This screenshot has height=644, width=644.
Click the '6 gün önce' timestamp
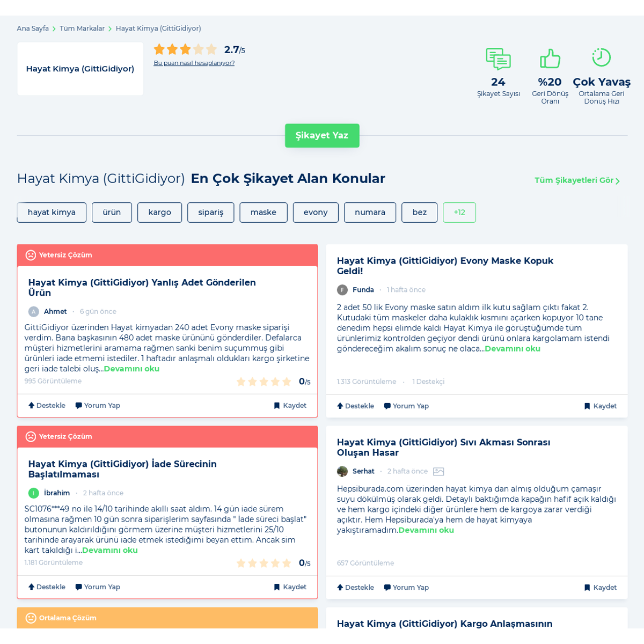click(98, 312)
